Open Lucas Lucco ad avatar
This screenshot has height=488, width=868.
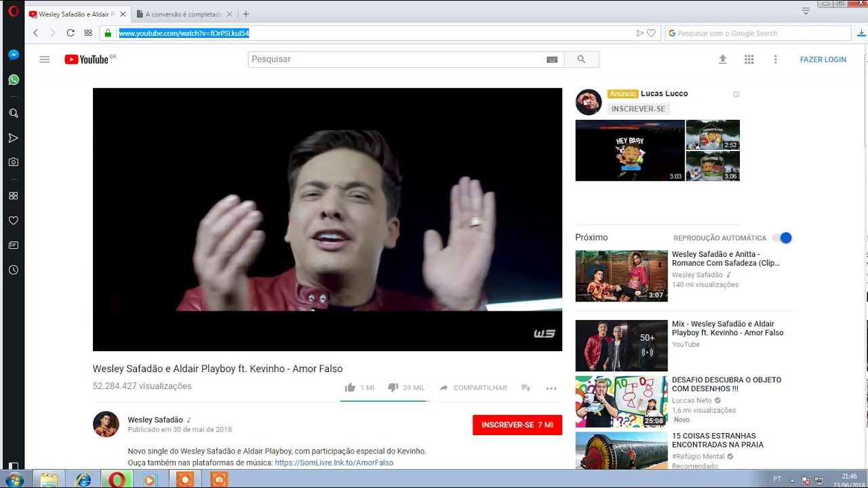pyautogui.click(x=589, y=102)
